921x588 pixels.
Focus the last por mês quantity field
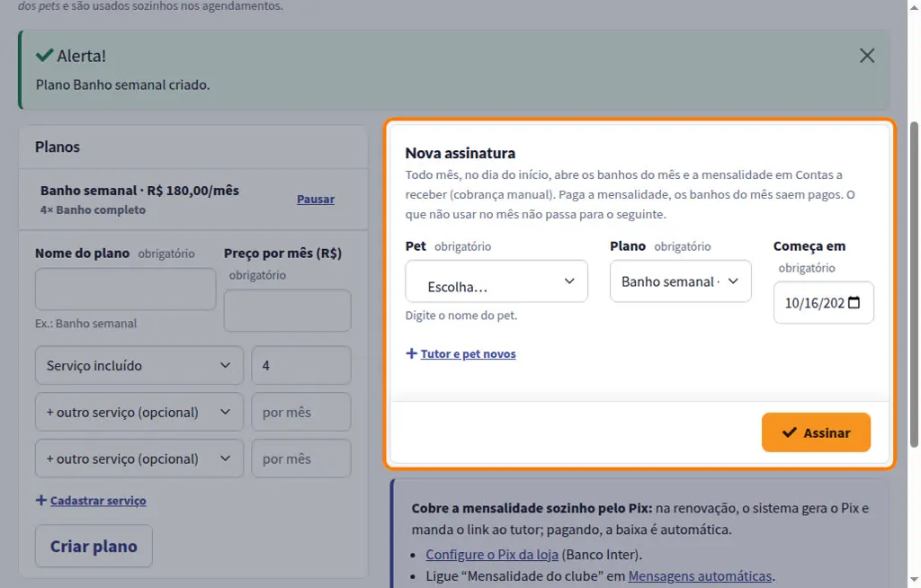(x=301, y=459)
